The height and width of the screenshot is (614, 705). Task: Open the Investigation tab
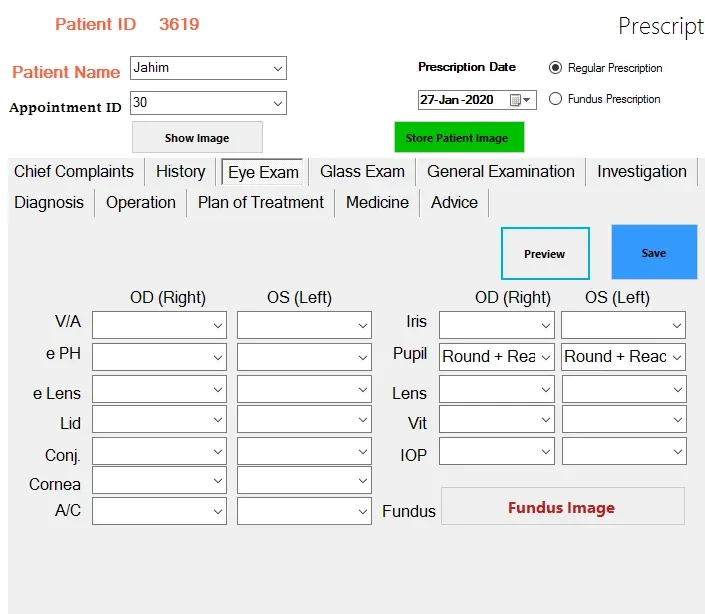click(x=642, y=171)
